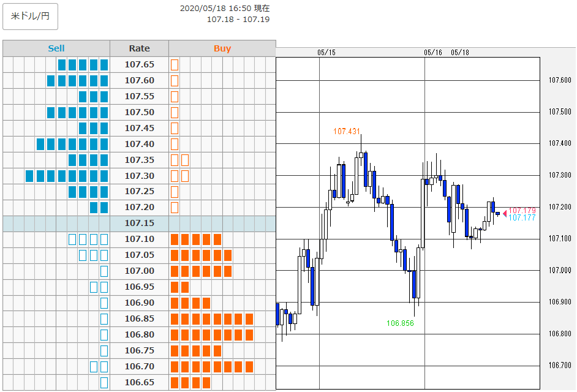Click the 106.90 rate cell
577x392 pixels.
click(140, 303)
